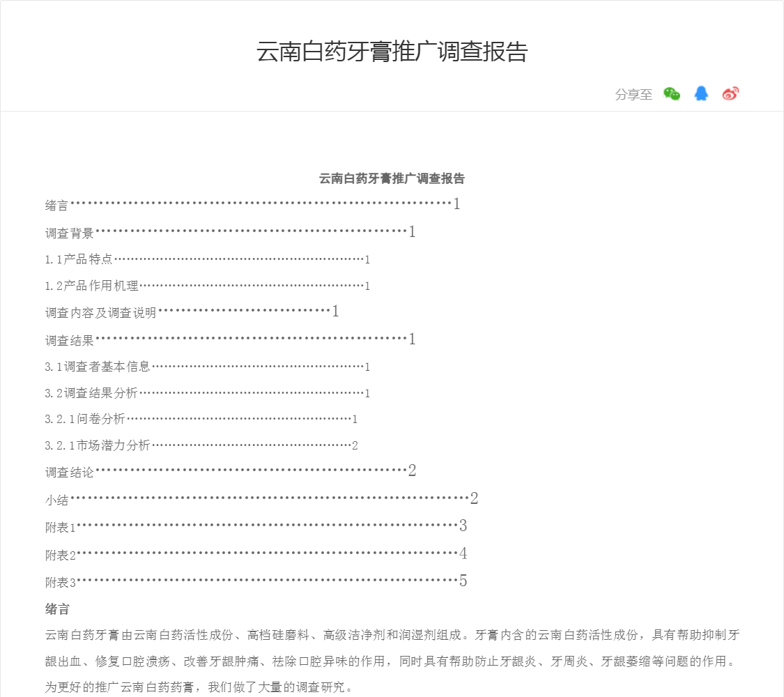Click the large page title 云南白药牙膏推广调查报告
This screenshot has height=697, width=784.
click(392, 52)
